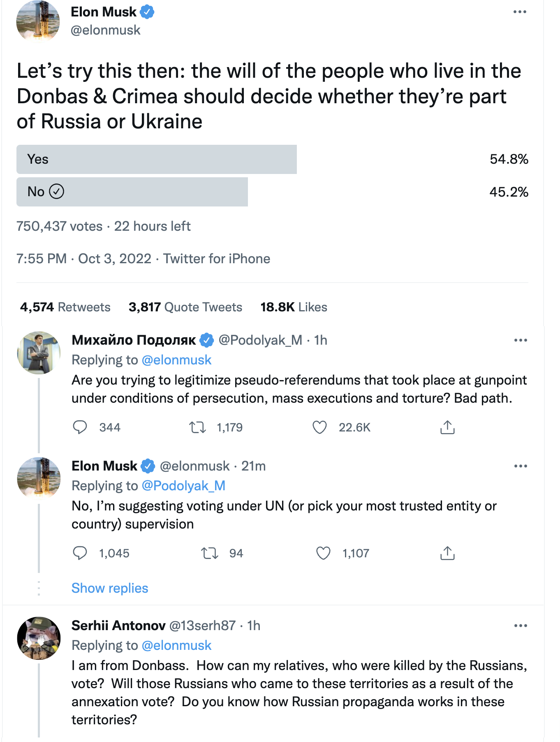The width and height of the screenshot is (560, 742).
Task: Share Podolyak's reply via share icon
Action: tap(447, 427)
